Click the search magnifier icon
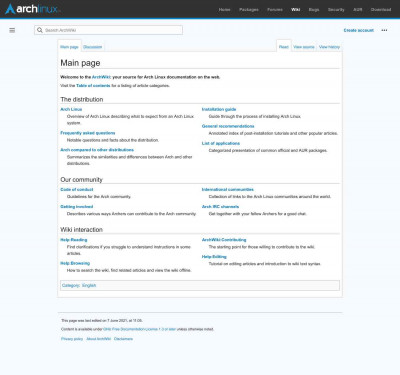This screenshot has width=400, height=375. pyautogui.click(x=40, y=30)
